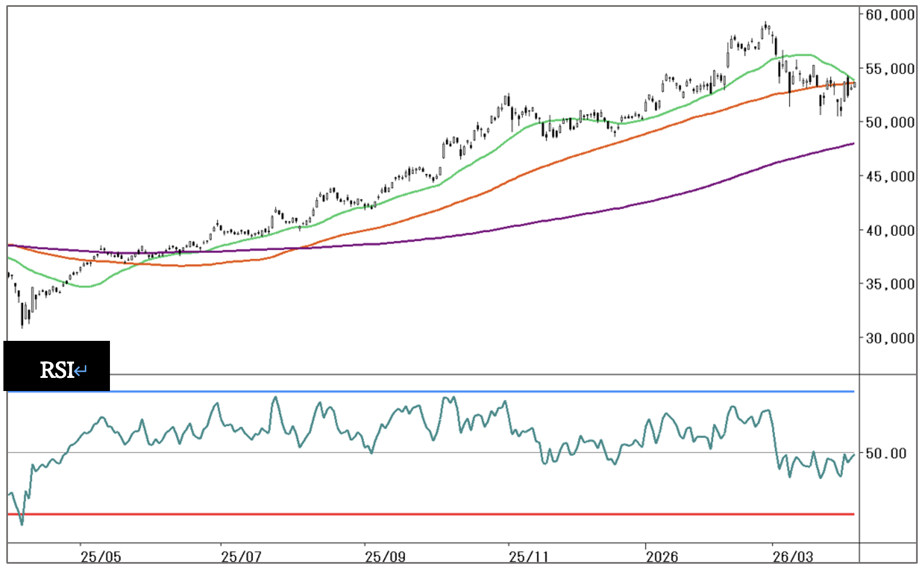Select the 45,000 price axis label
924x570 pixels.
[890, 177]
